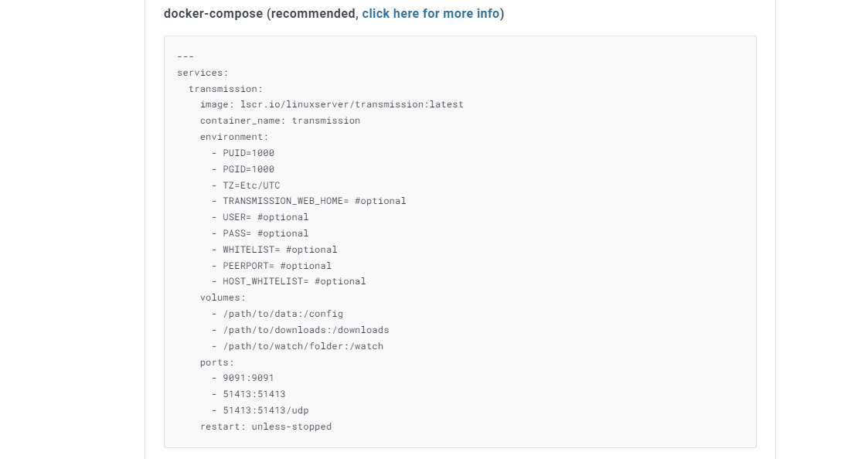Click the 9091:9091 port mapping line
This screenshot has height=459, width=868.
[x=248, y=378]
